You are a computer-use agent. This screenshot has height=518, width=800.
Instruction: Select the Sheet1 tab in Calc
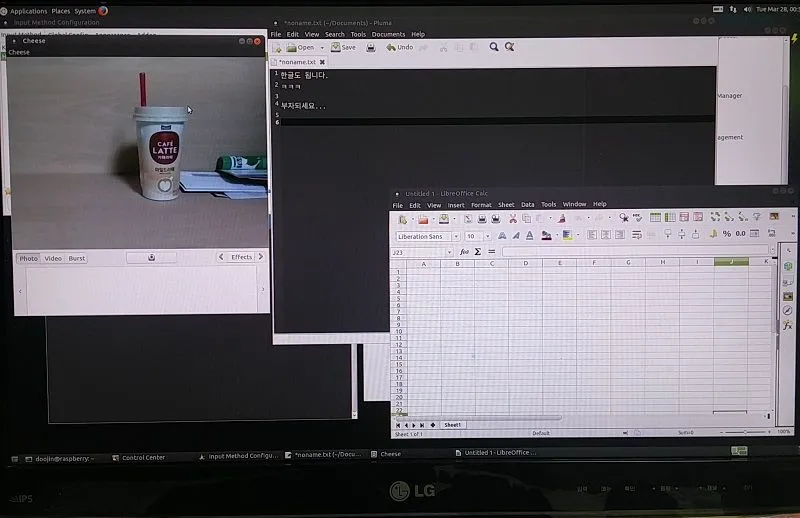[453, 425]
